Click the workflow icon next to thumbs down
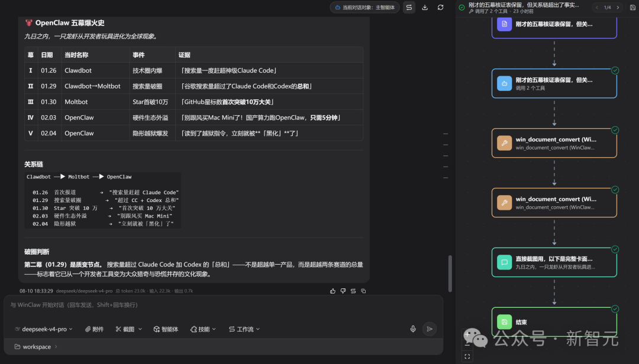The image size is (639, 364). [x=353, y=291]
